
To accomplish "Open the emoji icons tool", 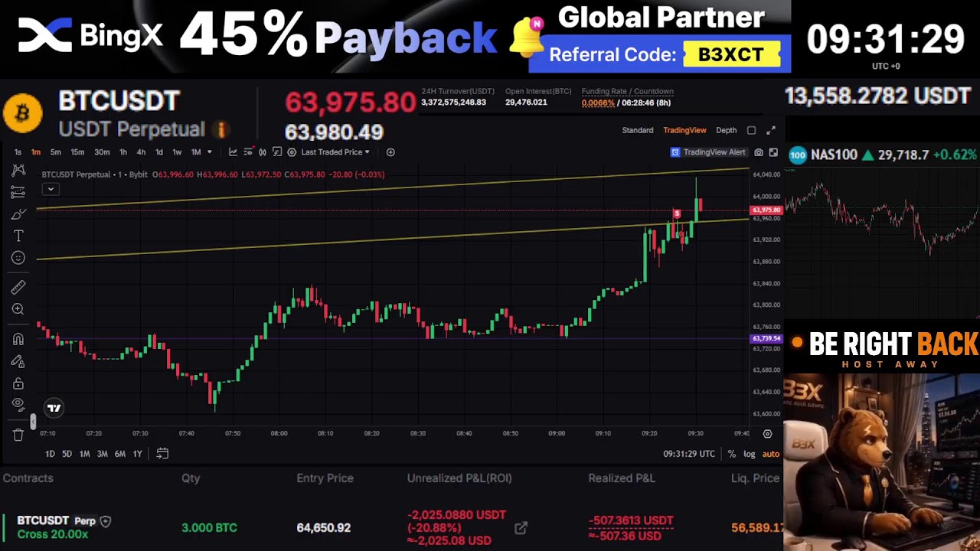I will point(18,258).
